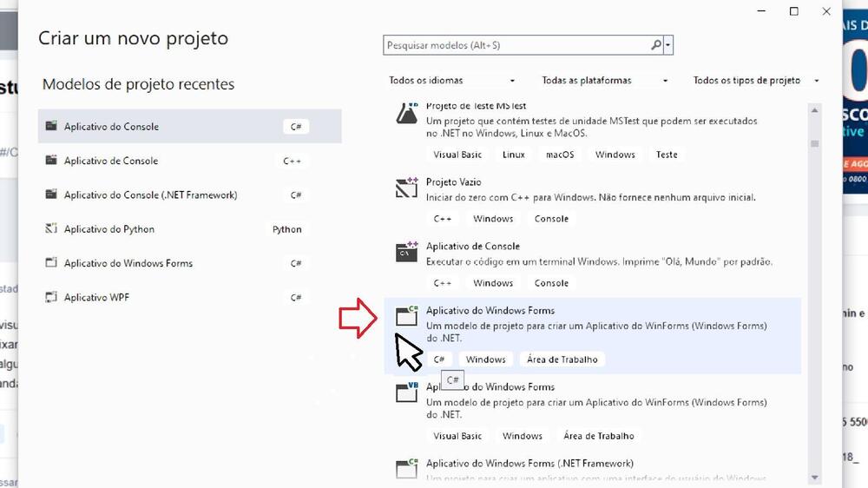Select C# Aplicativo do Windows Forms template title
The image size is (868, 488).
[x=490, y=310]
